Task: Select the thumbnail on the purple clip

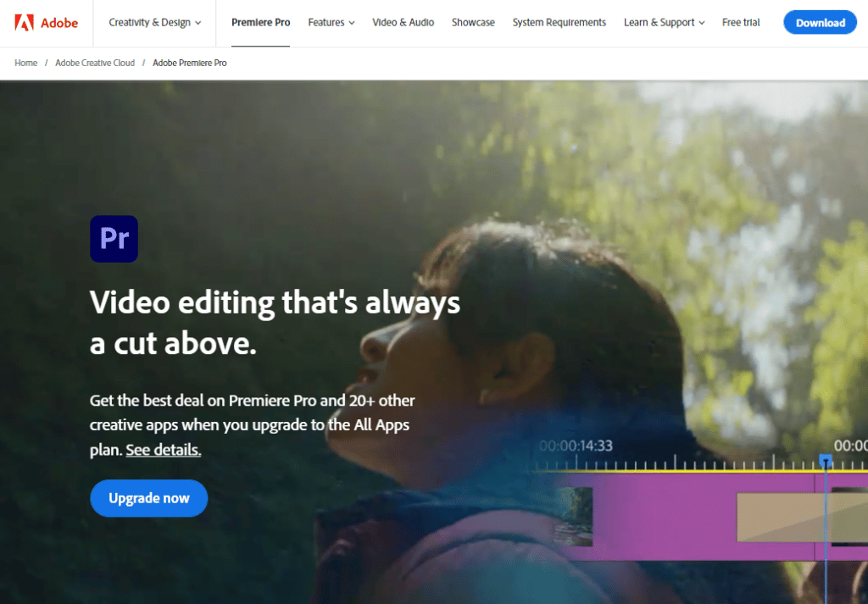Action: [x=573, y=516]
